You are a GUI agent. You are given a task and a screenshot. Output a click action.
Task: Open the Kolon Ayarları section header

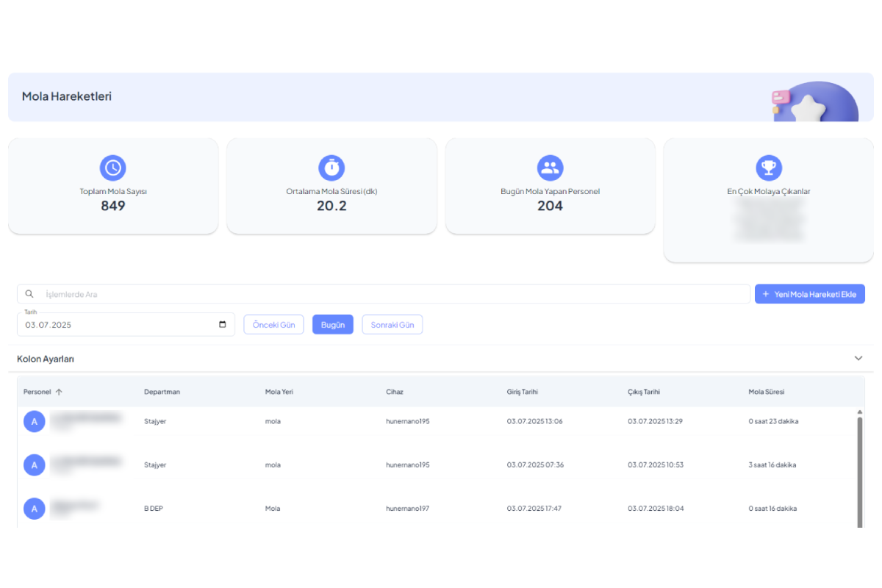coord(46,359)
